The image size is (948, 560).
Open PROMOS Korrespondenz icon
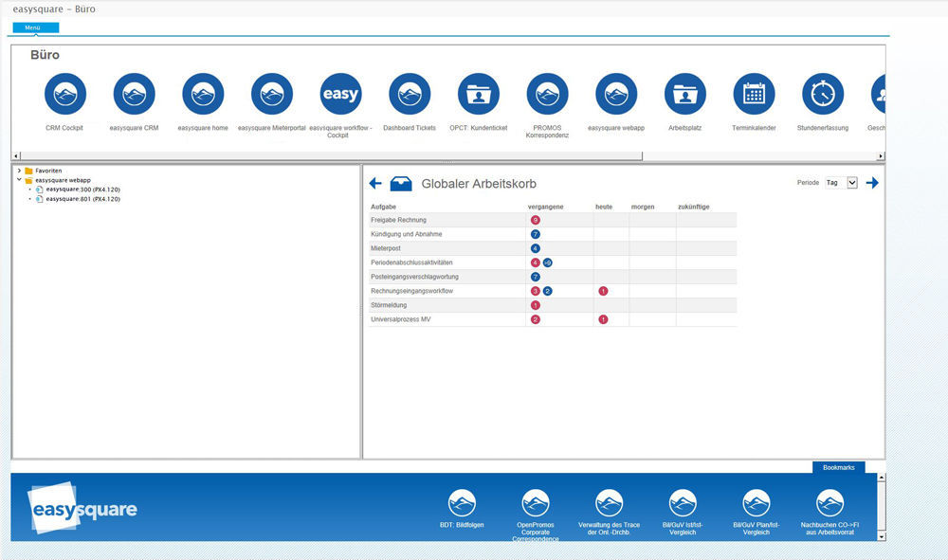point(547,95)
